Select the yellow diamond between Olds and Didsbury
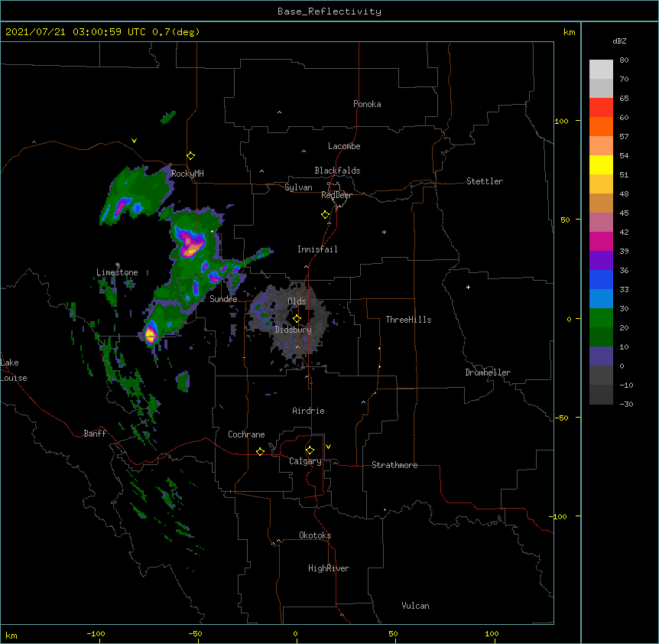Image resolution: width=659 pixels, height=644 pixels. coord(297,319)
